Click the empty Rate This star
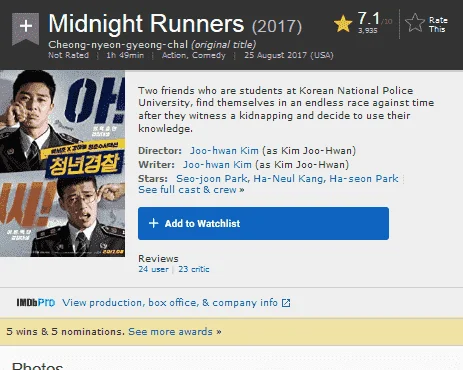463x370 pixels. tap(415, 23)
